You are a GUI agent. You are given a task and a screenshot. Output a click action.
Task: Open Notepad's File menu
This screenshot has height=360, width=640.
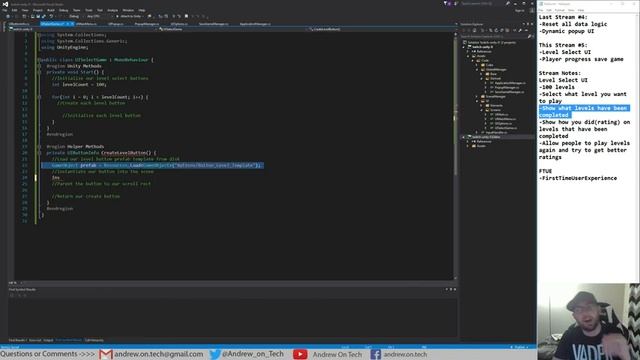541,10
